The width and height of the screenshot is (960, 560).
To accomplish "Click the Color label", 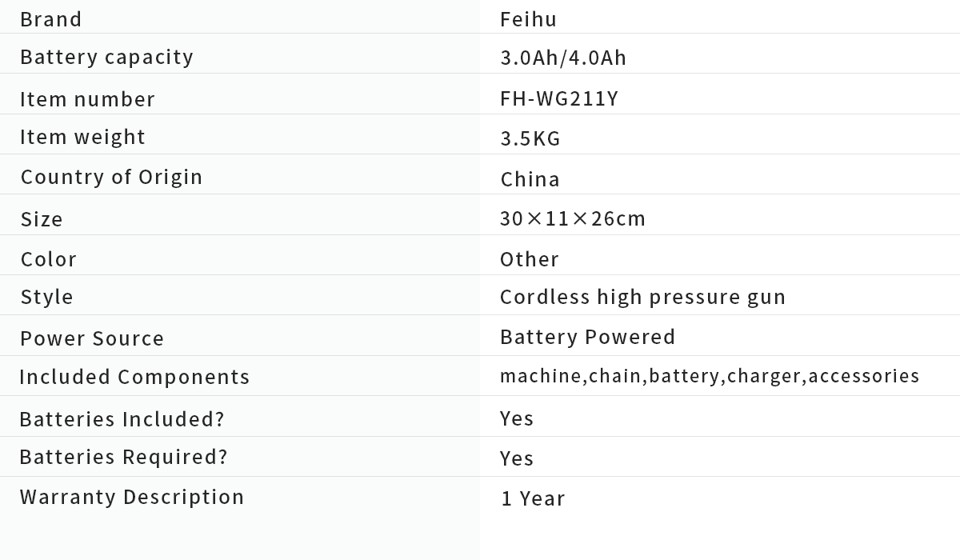I will pos(49,259).
